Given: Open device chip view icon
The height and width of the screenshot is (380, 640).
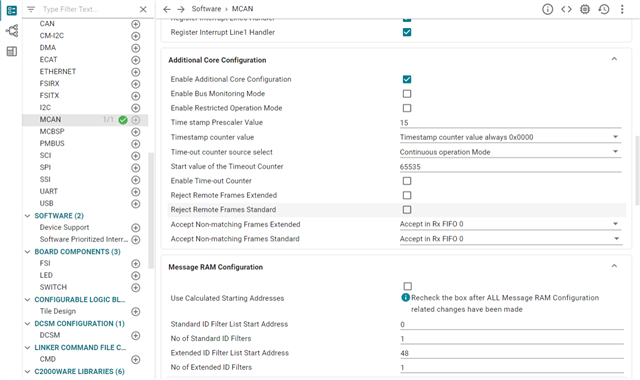Looking at the screenshot, I should (x=585, y=9).
